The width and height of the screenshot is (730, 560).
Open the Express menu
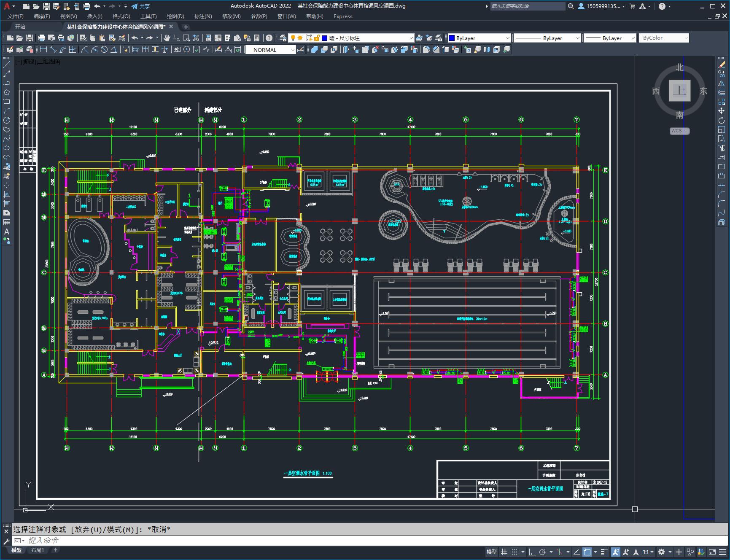pos(343,16)
